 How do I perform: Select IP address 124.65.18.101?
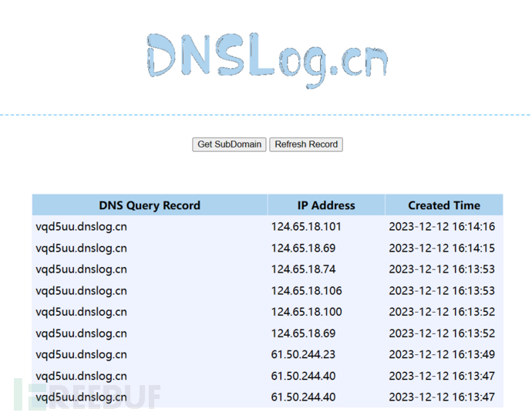(306, 227)
